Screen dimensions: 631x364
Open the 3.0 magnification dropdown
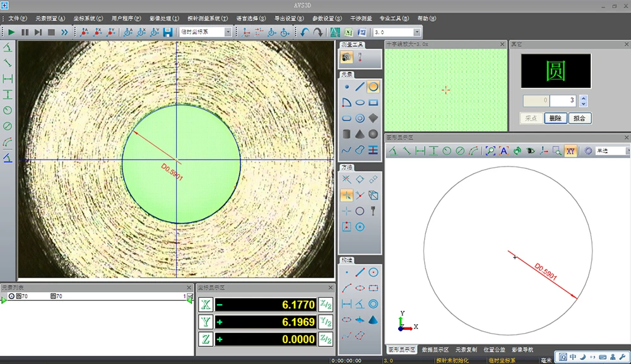[417, 32]
